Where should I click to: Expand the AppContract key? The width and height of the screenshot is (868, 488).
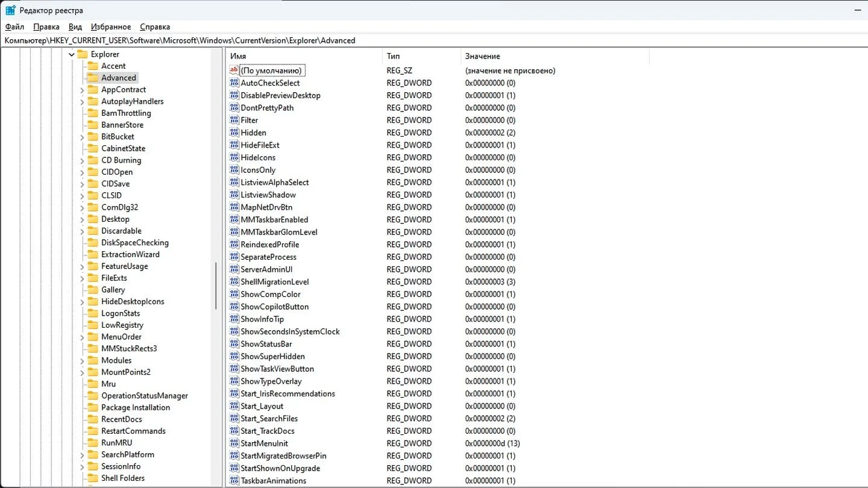(82, 90)
